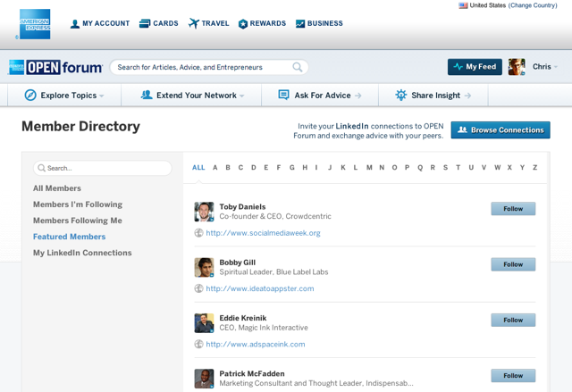572x392 pixels.
Task: Click the globe icon beside socialmediaweek.org
Action: pyautogui.click(x=199, y=233)
